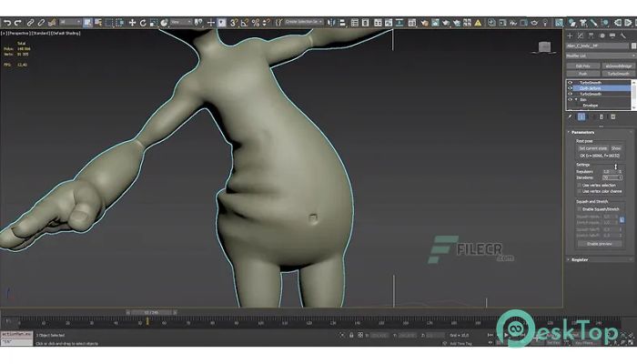Click the Select and Place tool icon

coord(164,23)
